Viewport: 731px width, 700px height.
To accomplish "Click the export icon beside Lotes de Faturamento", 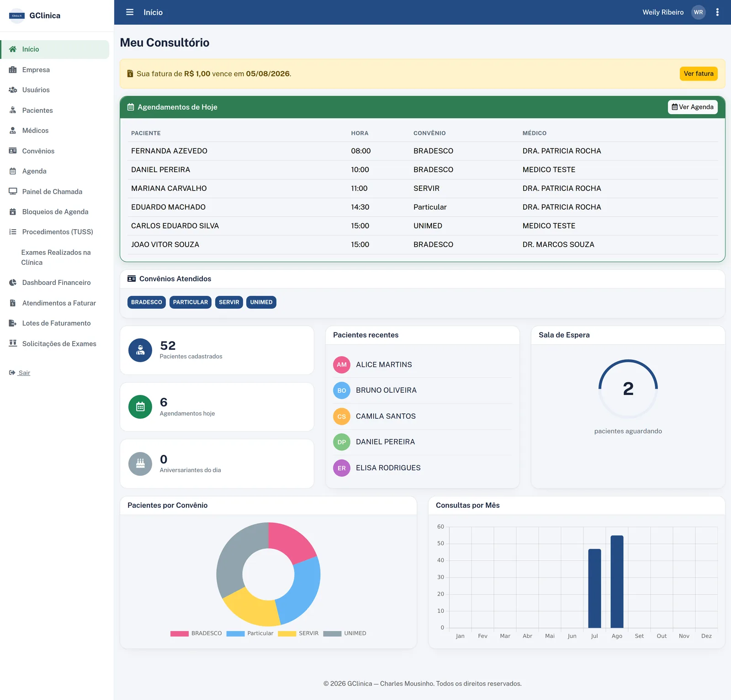I will pos(13,323).
